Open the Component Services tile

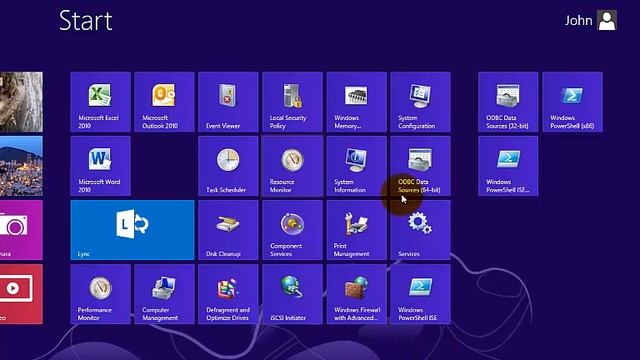293,230
